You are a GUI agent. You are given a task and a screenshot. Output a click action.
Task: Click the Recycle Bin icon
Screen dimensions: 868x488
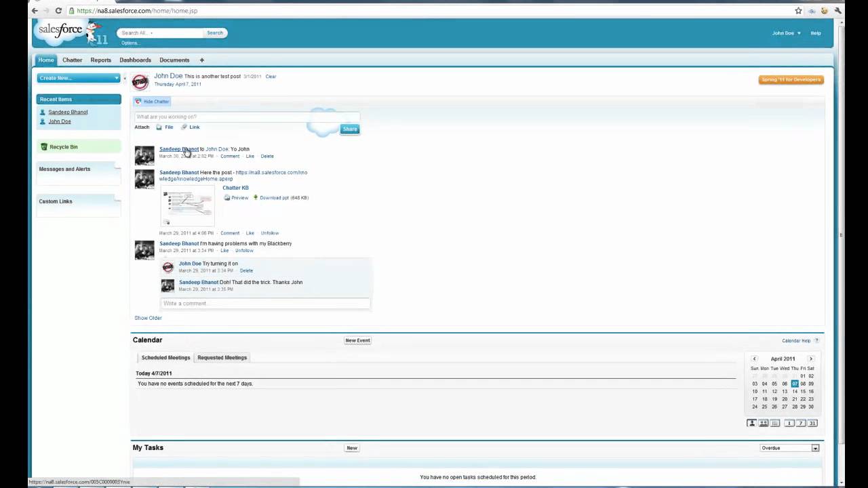[x=44, y=147]
